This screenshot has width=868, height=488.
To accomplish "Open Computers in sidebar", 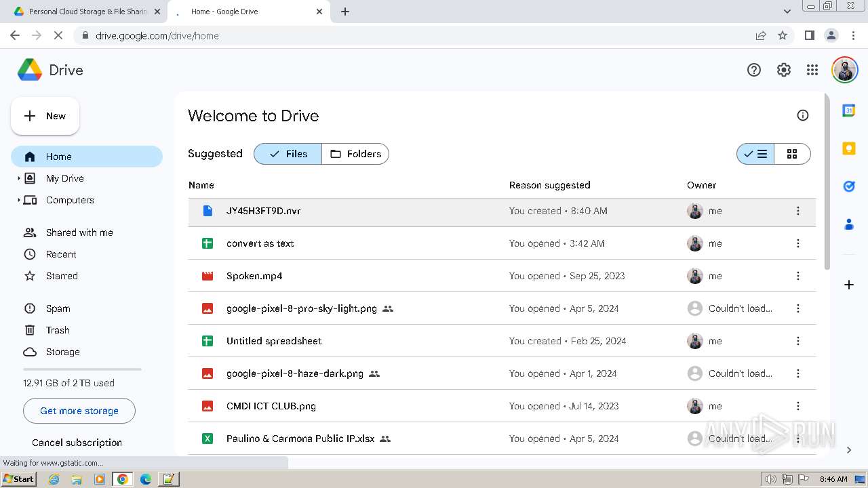I will coord(70,200).
